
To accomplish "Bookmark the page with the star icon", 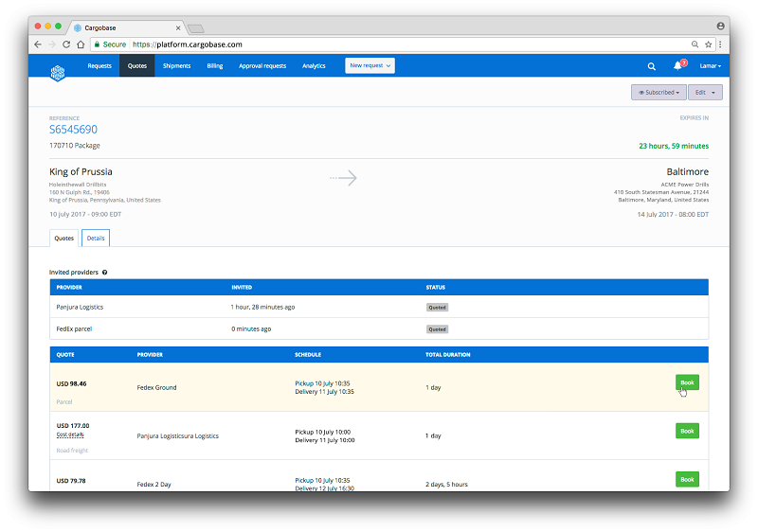I will click(708, 44).
